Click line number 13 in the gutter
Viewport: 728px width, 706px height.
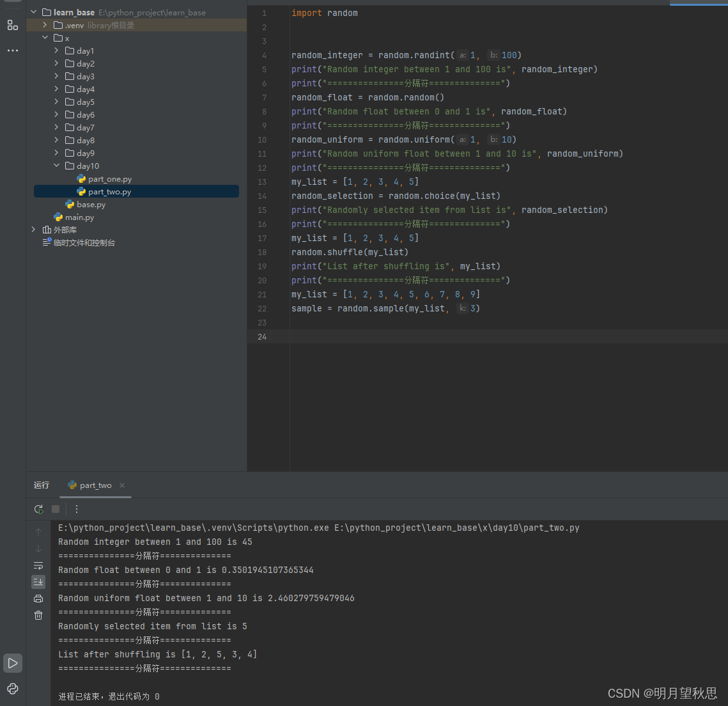[x=262, y=182]
